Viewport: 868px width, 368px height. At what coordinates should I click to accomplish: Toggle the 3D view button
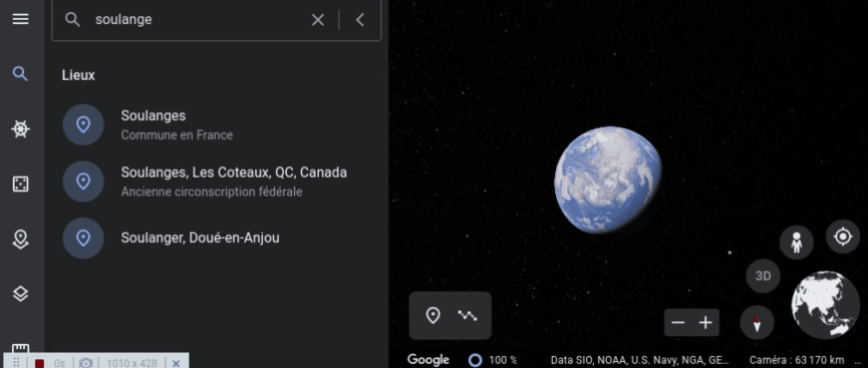pos(763,275)
